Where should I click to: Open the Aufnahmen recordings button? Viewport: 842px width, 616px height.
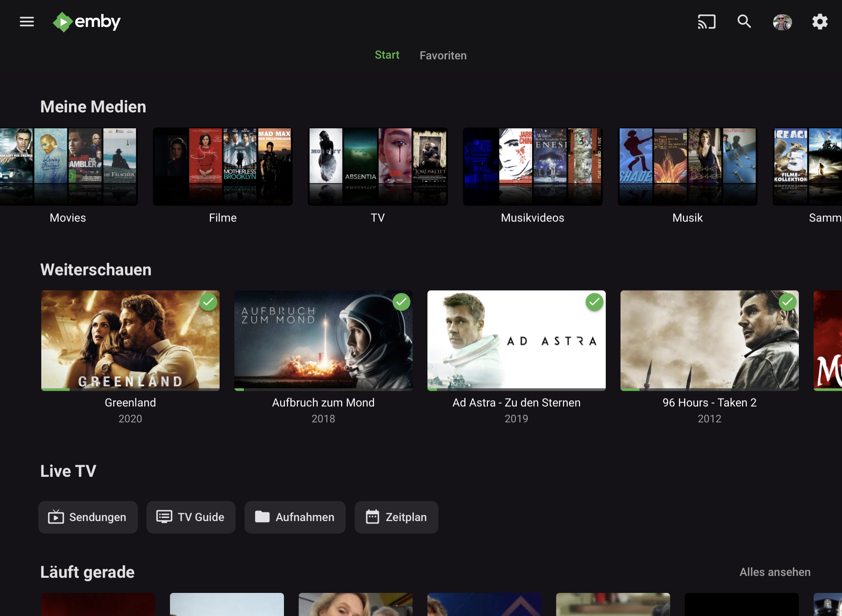(295, 517)
